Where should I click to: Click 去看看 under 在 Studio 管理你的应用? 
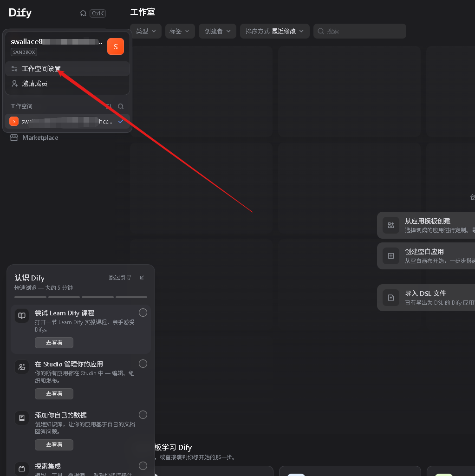pos(54,394)
